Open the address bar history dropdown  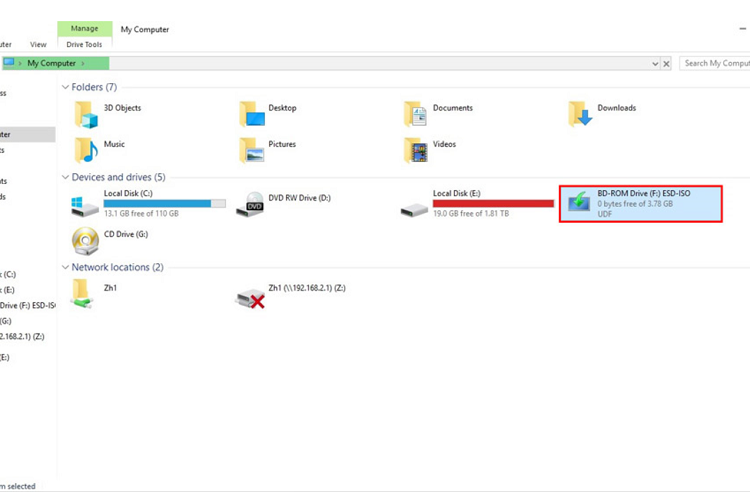coord(656,63)
